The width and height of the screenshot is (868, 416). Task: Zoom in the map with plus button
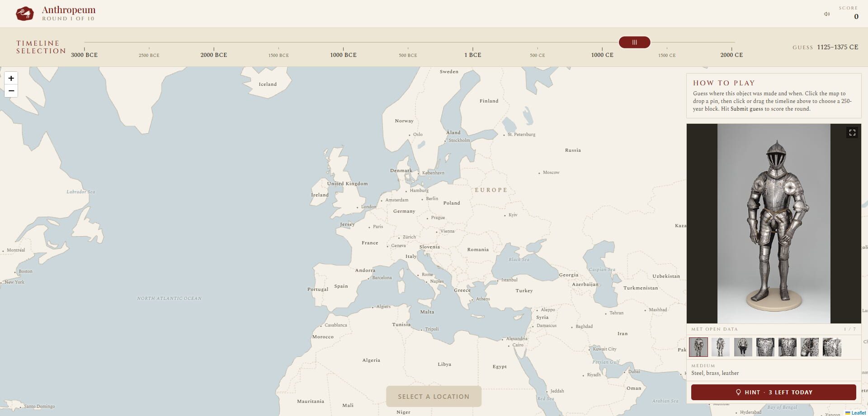[x=11, y=78]
